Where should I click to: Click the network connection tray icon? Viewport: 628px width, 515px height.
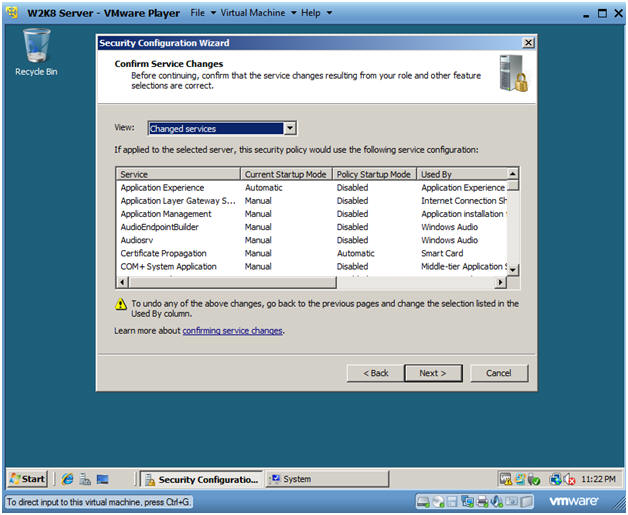click(x=555, y=479)
